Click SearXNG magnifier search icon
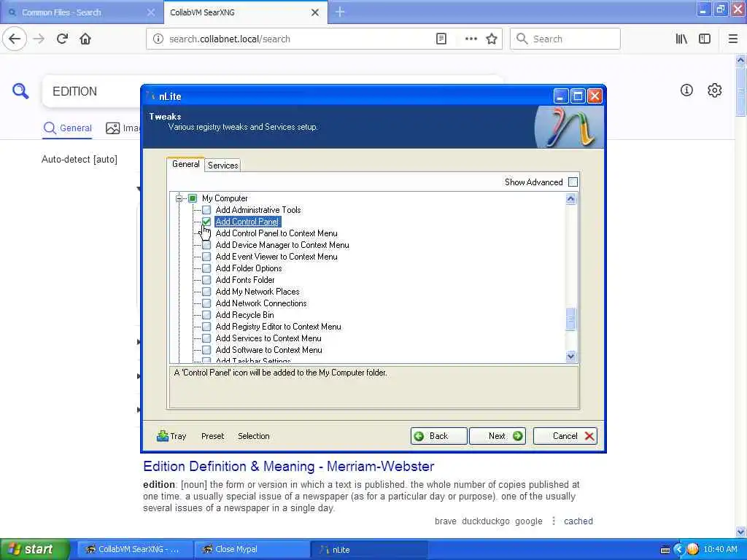The width and height of the screenshot is (747, 560). click(20, 90)
